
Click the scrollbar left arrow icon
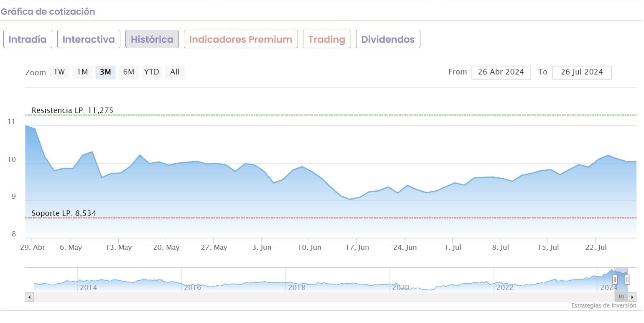29,297
